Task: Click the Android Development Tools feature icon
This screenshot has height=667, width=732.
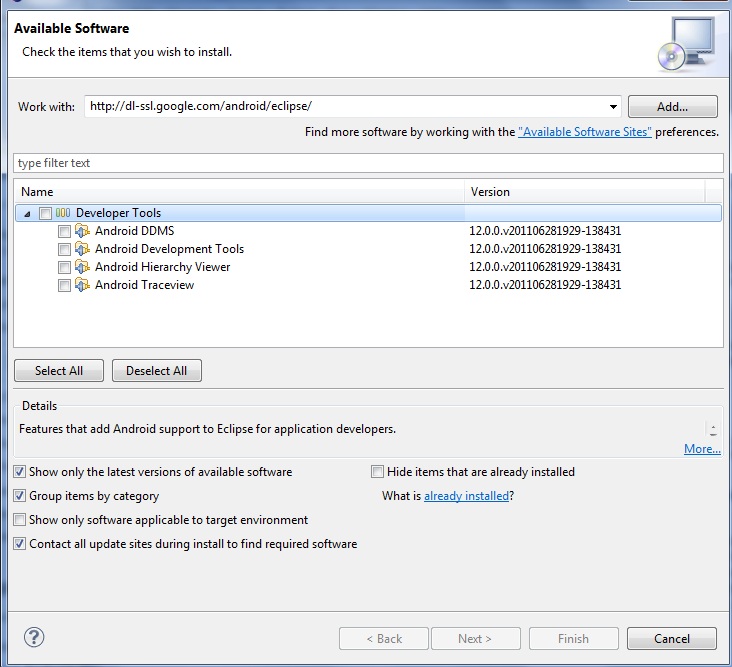Action: coord(82,249)
